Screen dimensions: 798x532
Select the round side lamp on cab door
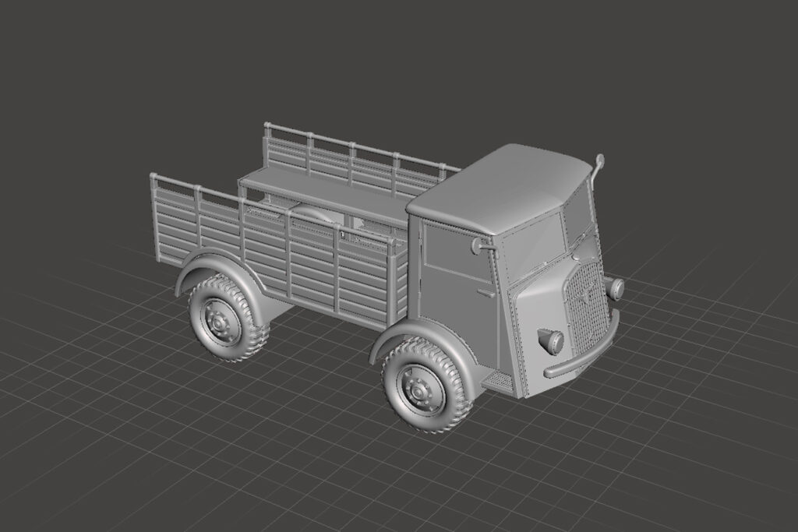477,245
